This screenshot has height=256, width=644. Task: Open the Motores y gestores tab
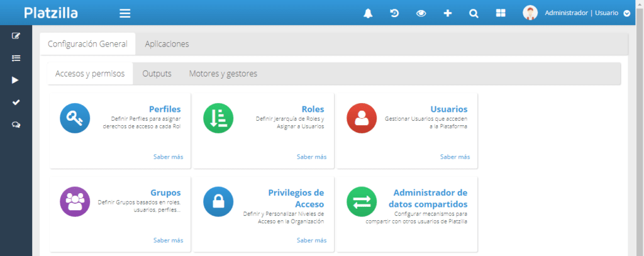[223, 74]
